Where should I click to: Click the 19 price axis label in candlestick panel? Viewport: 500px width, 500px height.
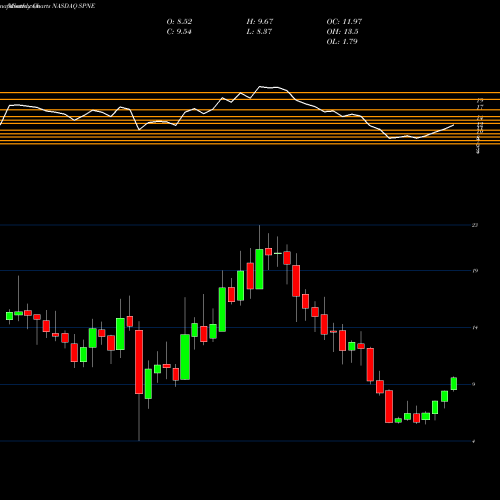(475, 271)
